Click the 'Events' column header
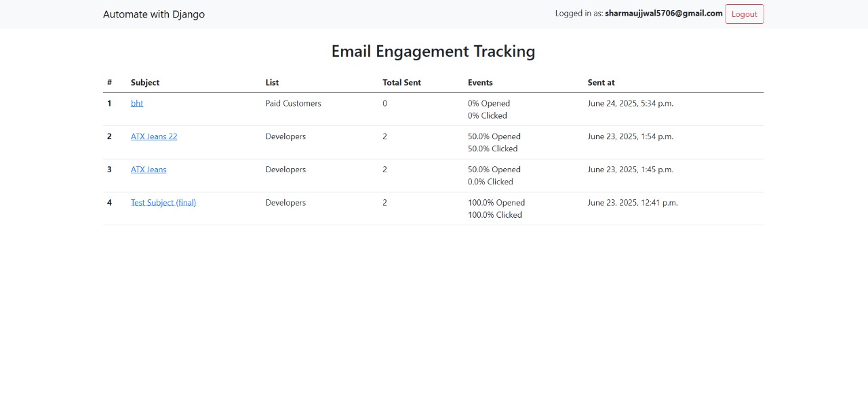The width and height of the screenshot is (868, 411). click(480, 83)
